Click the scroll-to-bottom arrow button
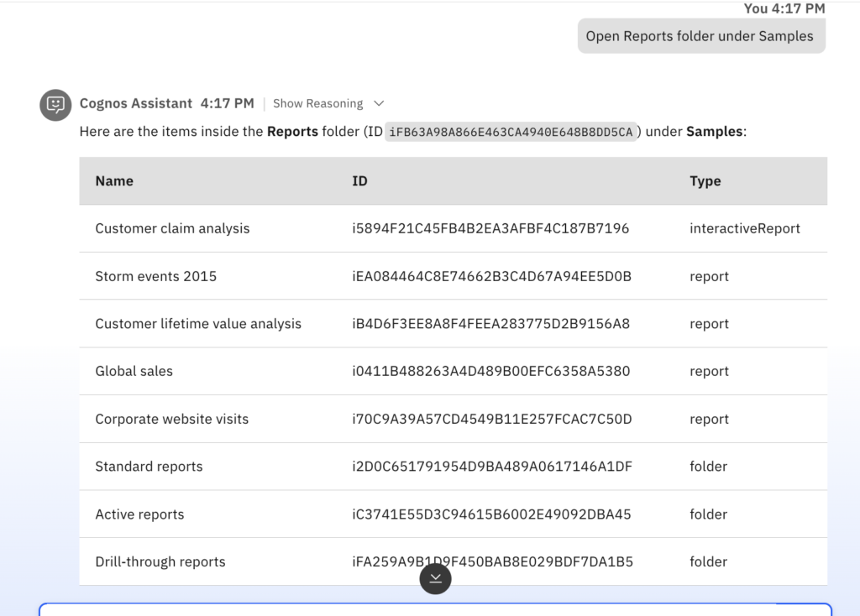 [435, 578]
